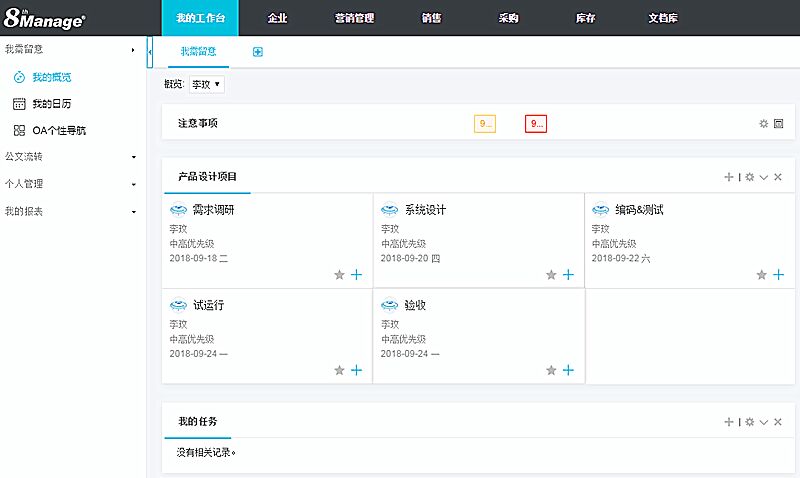
Task: Click the red notification badge in 注意事项
Action: point(536,124)
